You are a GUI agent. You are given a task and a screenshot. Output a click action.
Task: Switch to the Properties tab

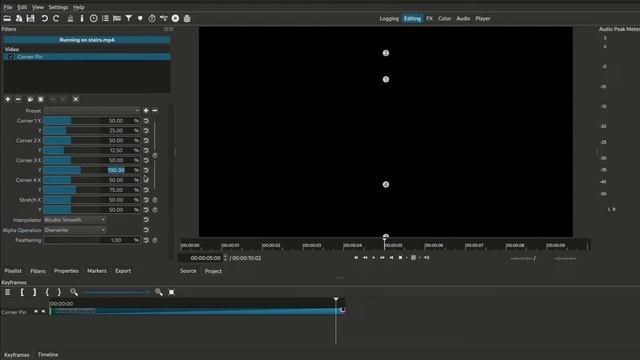click(x=66, y=271)
